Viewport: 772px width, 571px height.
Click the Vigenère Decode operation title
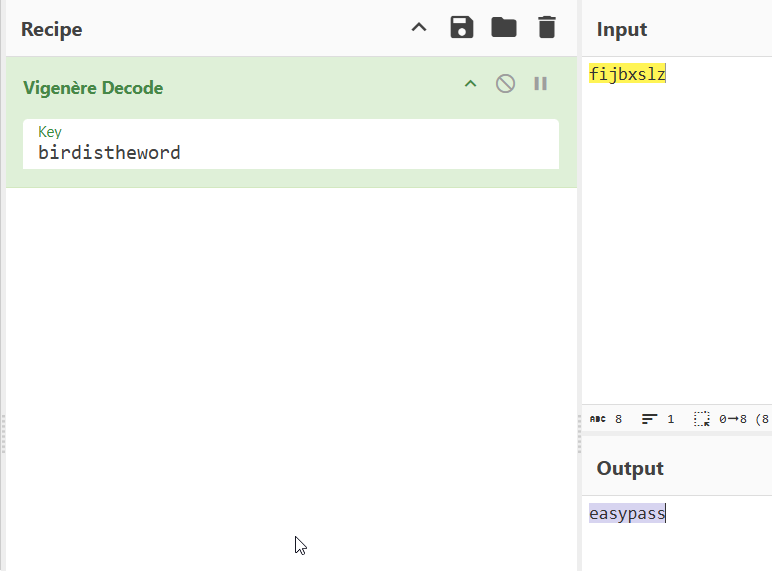coord(93,88)
